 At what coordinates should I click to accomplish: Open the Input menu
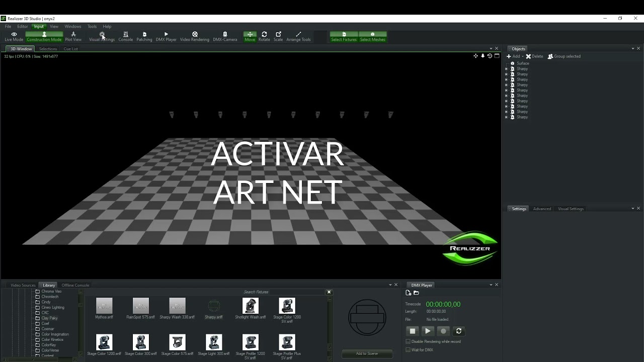point(39,27)
